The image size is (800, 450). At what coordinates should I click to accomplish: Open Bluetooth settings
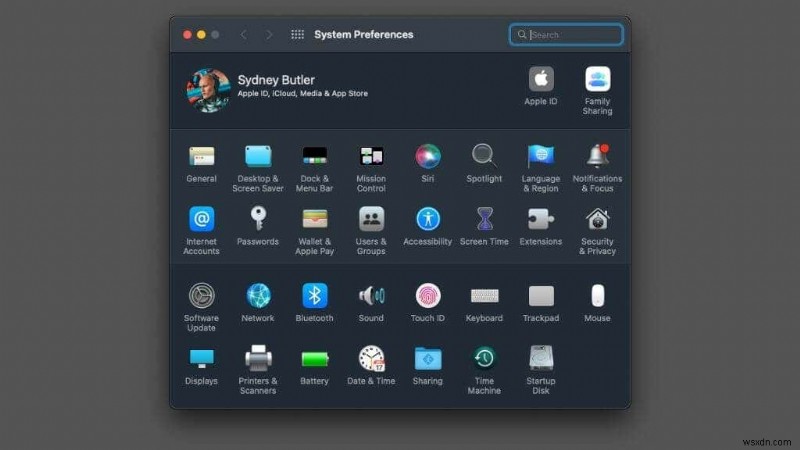[315, 295]
